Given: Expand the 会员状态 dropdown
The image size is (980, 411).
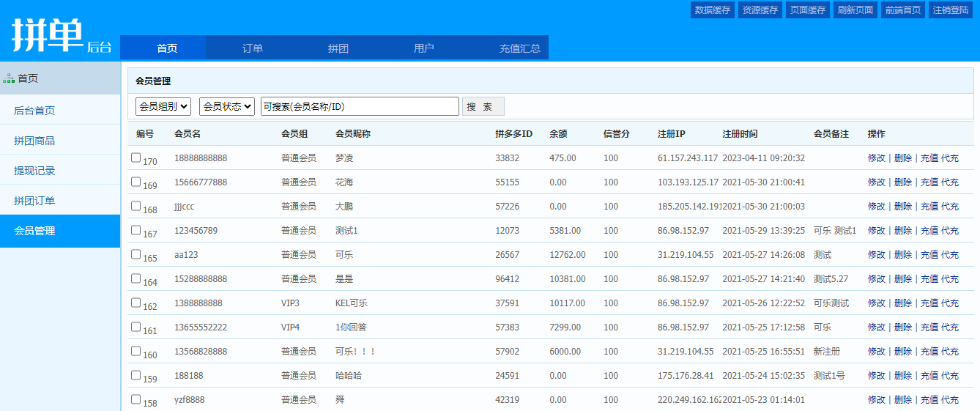Looking at the screenshot, I should pos(227,106).
